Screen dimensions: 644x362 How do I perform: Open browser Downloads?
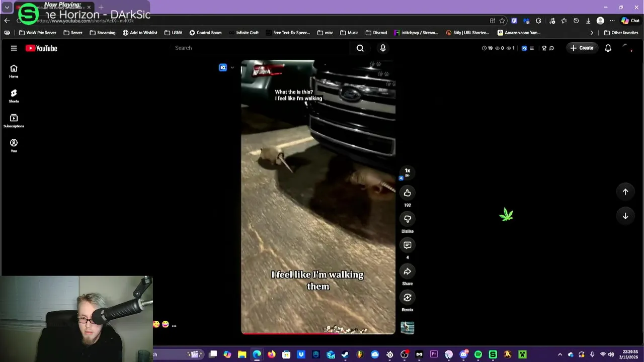tap(588, 21)
